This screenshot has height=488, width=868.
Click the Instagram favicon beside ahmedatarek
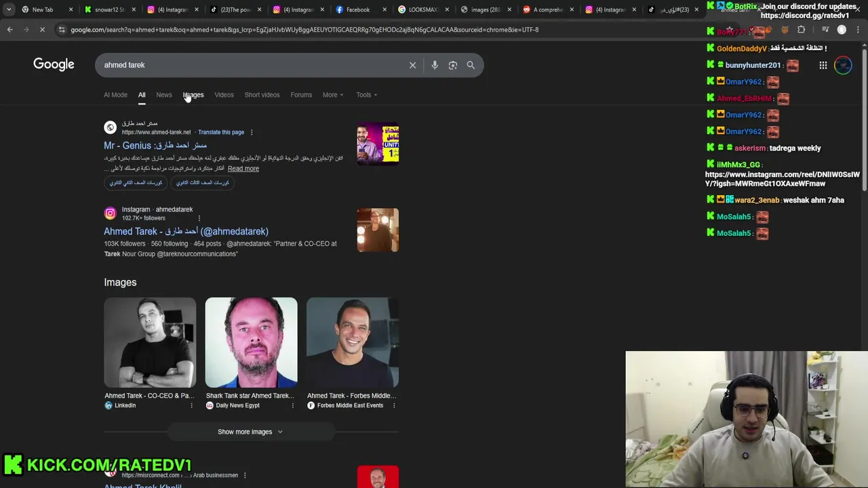pyautogui.click(x=110, y=213)
